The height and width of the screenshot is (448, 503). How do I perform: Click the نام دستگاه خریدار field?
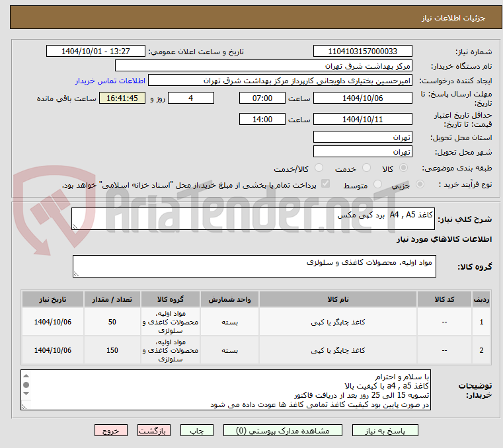point(263,66)
